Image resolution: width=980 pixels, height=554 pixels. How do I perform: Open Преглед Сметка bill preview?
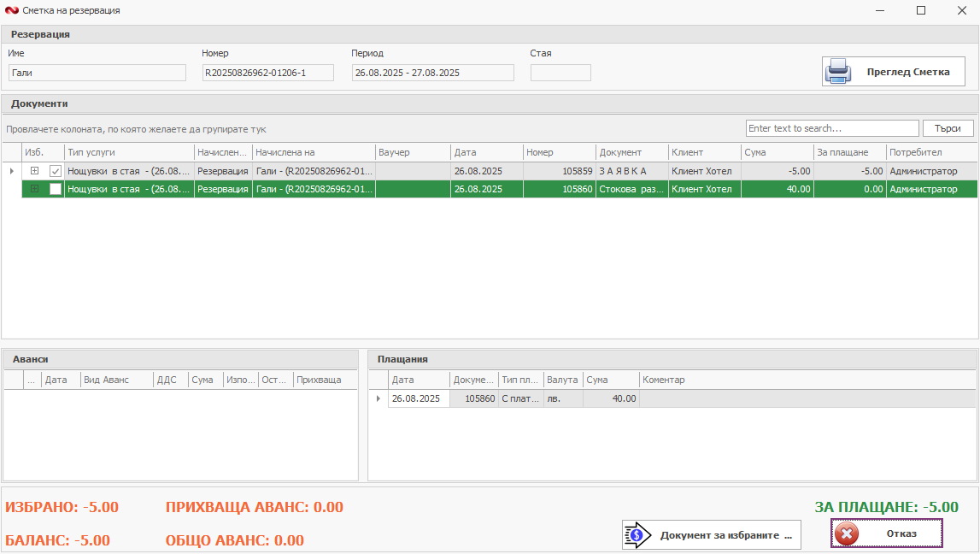[894, 72]
